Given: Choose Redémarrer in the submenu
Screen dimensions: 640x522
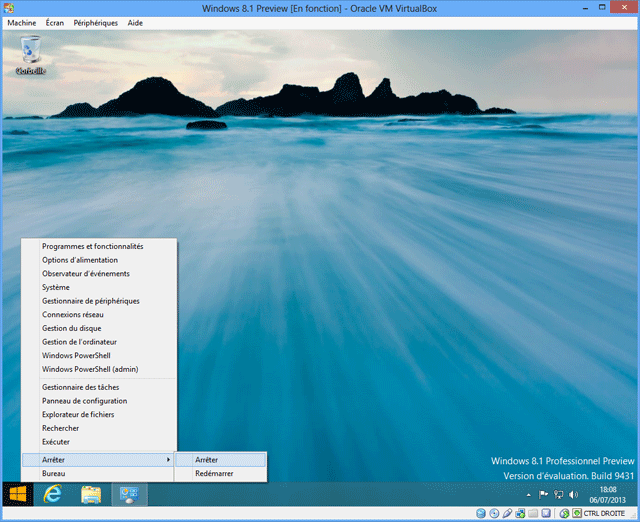Looking at the screenshot, I should [214, 473].
